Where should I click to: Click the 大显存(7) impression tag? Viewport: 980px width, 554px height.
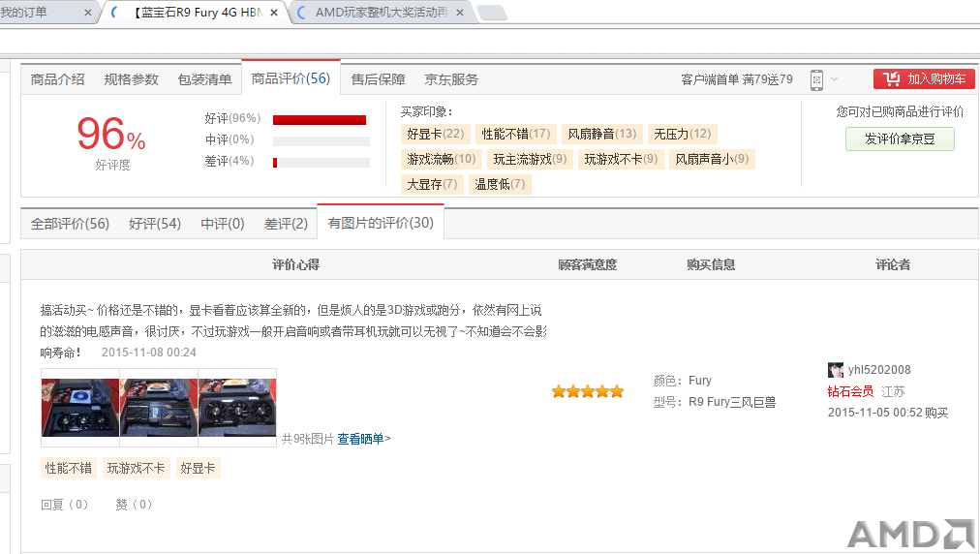click(x=432, y=184)
